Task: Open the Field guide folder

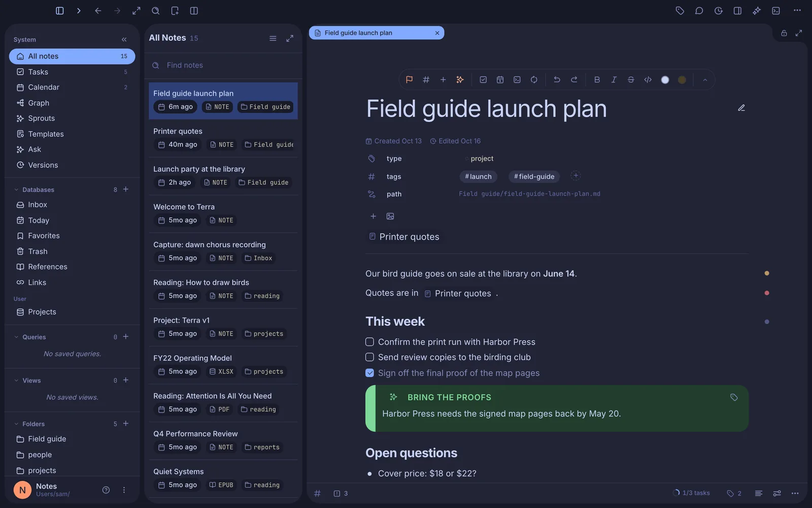Action: click(x=72, y=439)
